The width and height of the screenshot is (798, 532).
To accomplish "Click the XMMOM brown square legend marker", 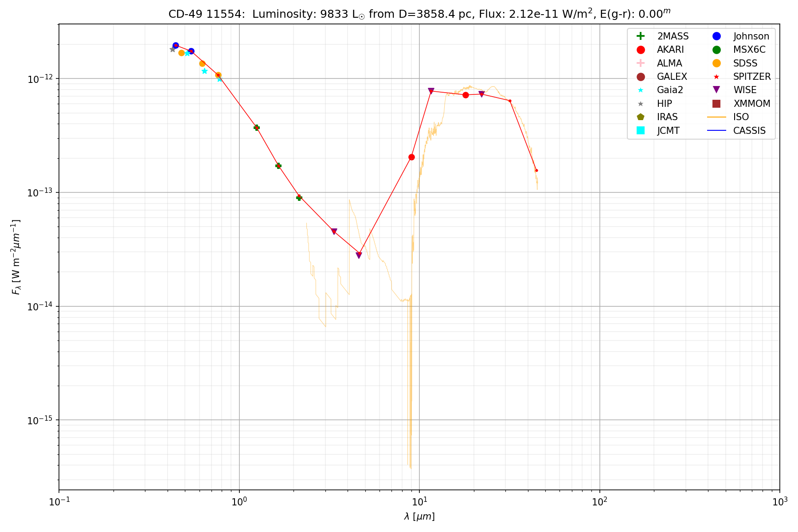I will [716, 104].
